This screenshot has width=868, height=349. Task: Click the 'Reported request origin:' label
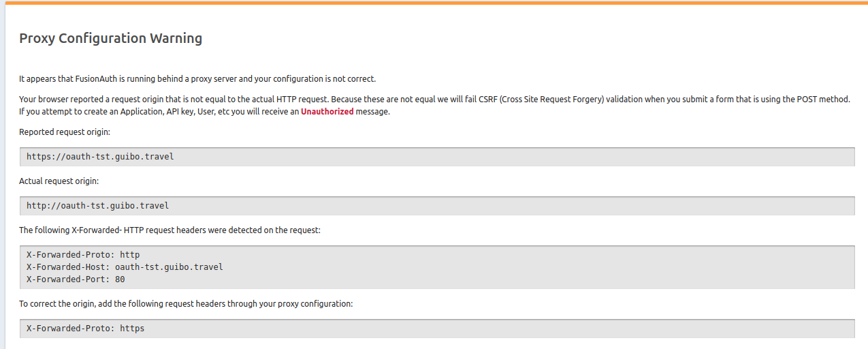coord(65,132)
